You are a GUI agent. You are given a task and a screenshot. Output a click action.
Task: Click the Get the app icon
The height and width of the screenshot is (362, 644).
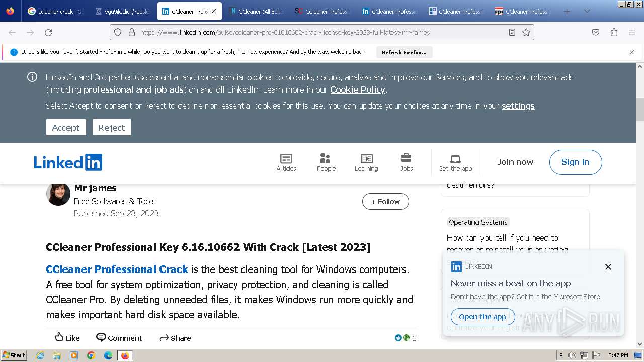click(455, 162)
